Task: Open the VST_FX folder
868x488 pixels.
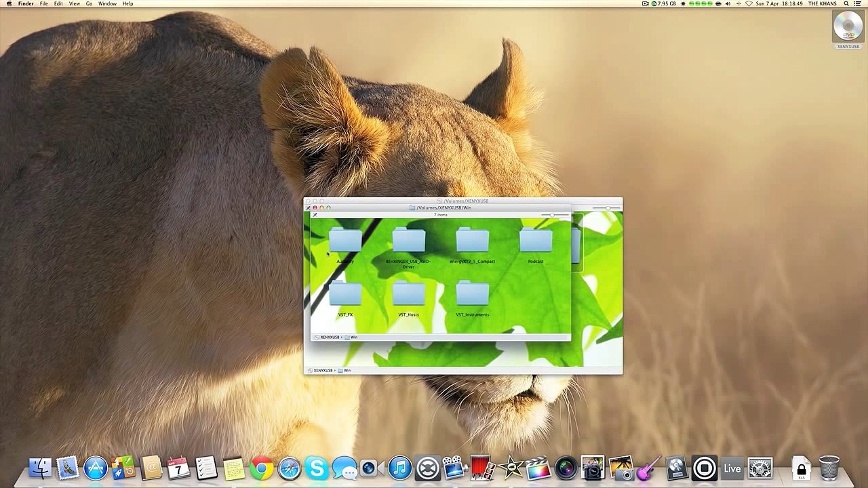Action: pyautogui.click(x=345, y=295)
